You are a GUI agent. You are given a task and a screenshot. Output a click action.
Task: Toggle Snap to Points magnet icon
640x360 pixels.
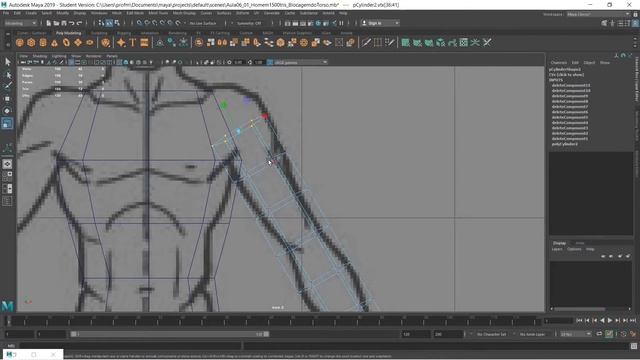pyautogui.click(x=155, y=23)
